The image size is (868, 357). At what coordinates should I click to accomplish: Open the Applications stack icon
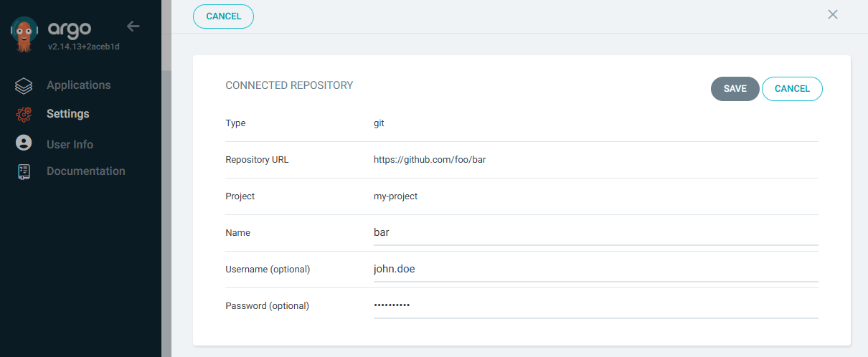pos(24,86)
